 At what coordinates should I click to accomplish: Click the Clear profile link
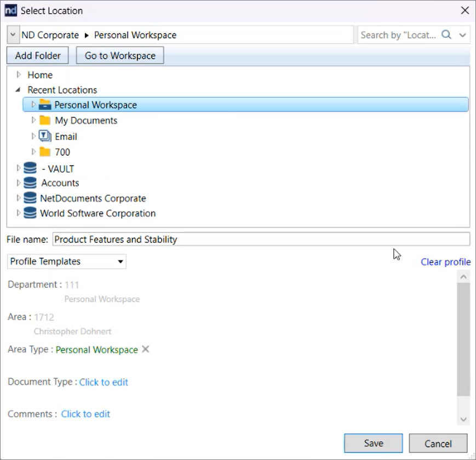pyautogui.click(x=445, y=262)
